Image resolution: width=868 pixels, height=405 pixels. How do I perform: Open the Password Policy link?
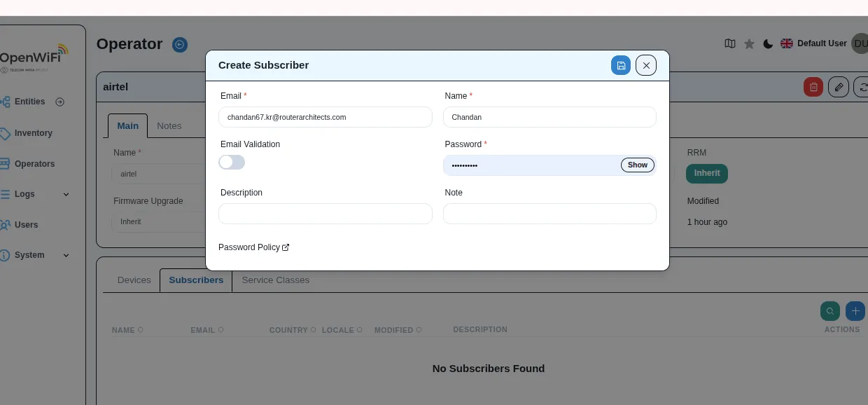tap(253, 247)
